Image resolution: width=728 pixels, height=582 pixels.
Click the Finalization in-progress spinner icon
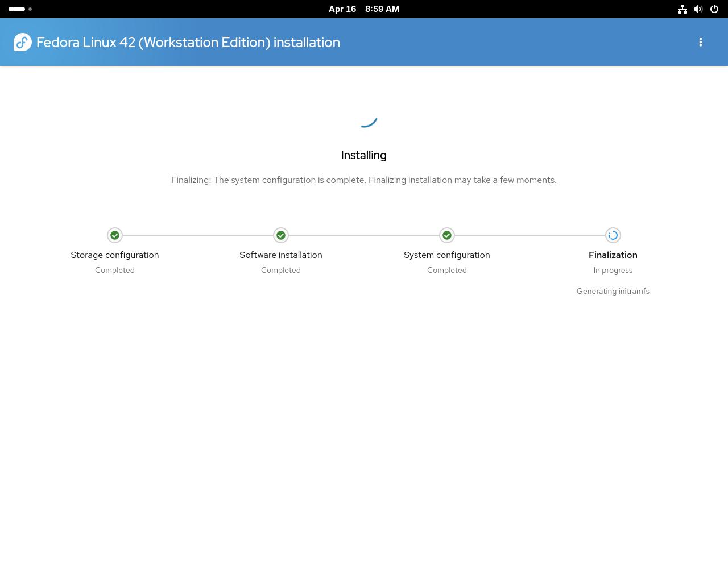point(613,235)
